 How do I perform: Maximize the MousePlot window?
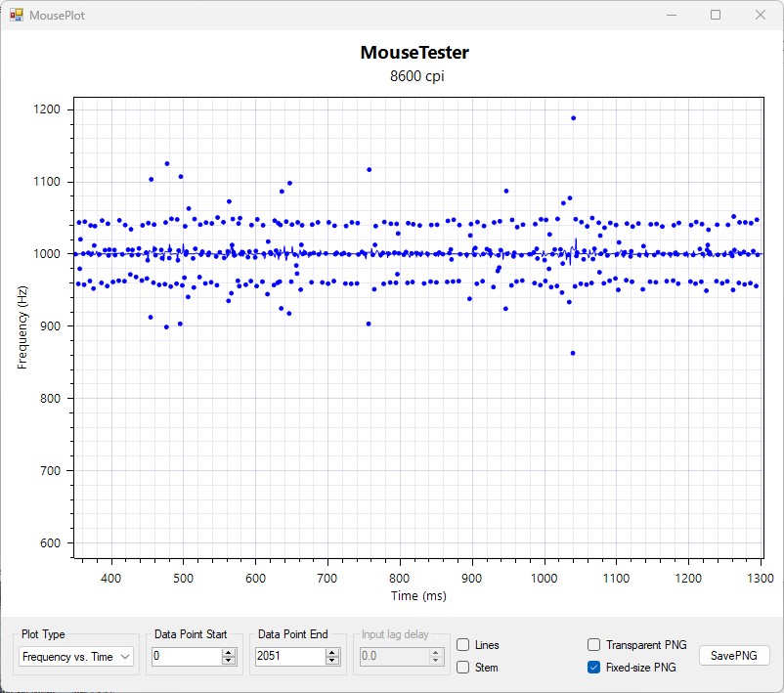[x=716, y=15]
